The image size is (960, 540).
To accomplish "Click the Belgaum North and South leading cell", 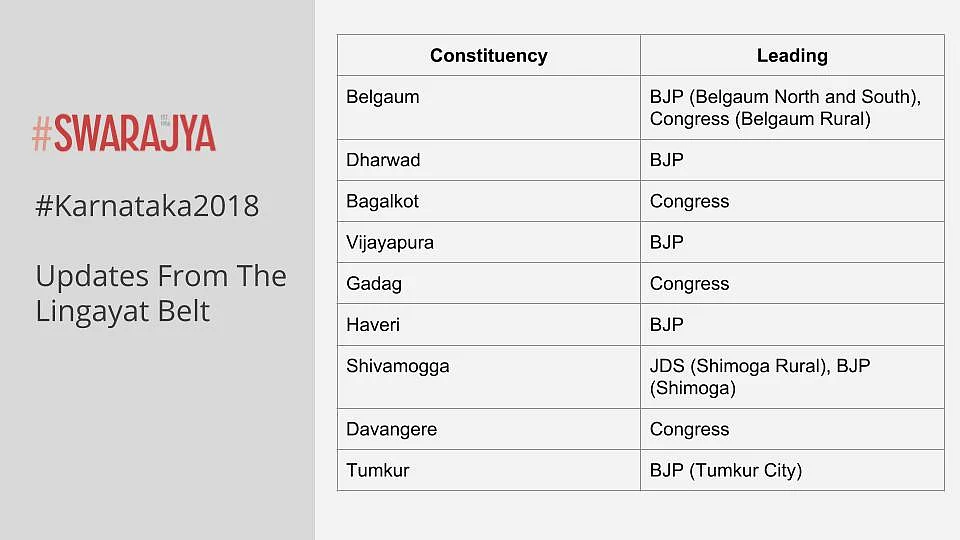I will tap(792, 108).
